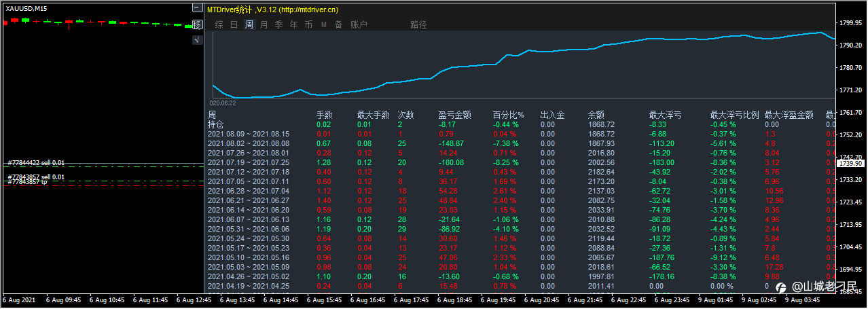868x309 pixels.
Task: Click balance value 2182.64
Action: 601,172
